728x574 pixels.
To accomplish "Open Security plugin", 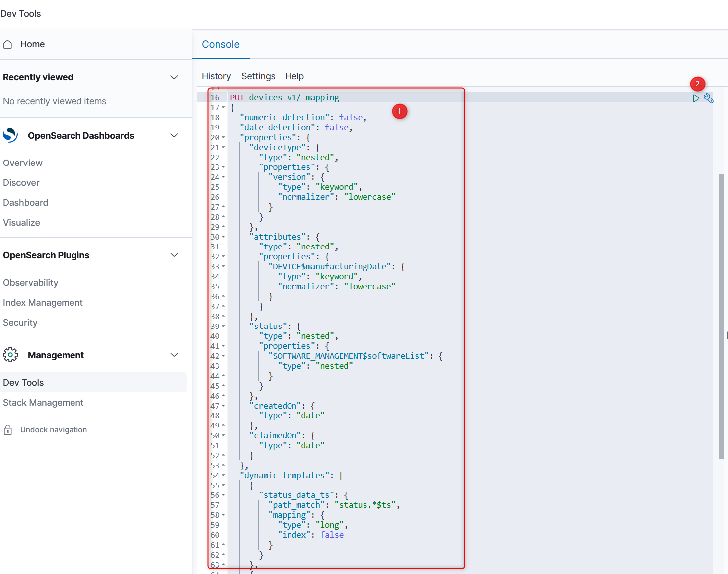I will (20, 323).
